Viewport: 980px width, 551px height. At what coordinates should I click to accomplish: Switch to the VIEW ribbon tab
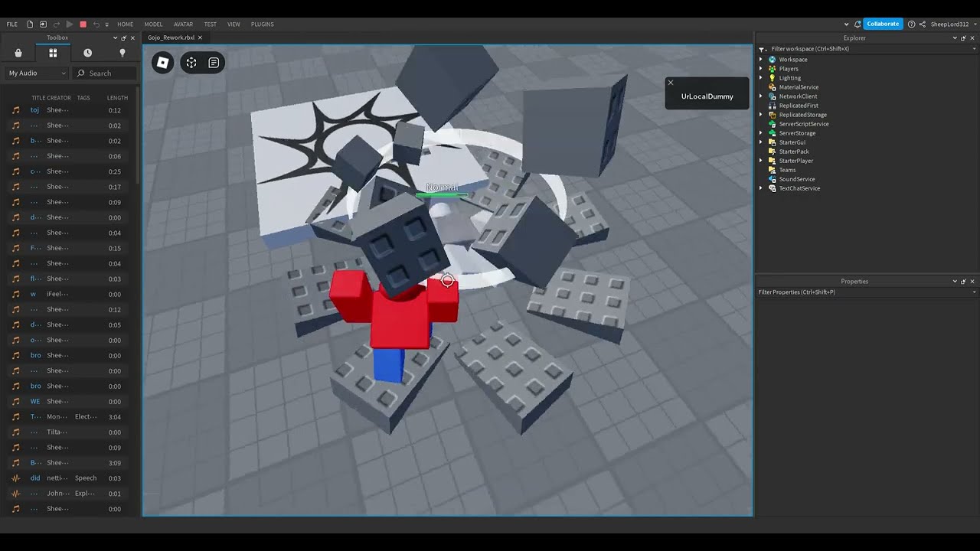[234, 24]
